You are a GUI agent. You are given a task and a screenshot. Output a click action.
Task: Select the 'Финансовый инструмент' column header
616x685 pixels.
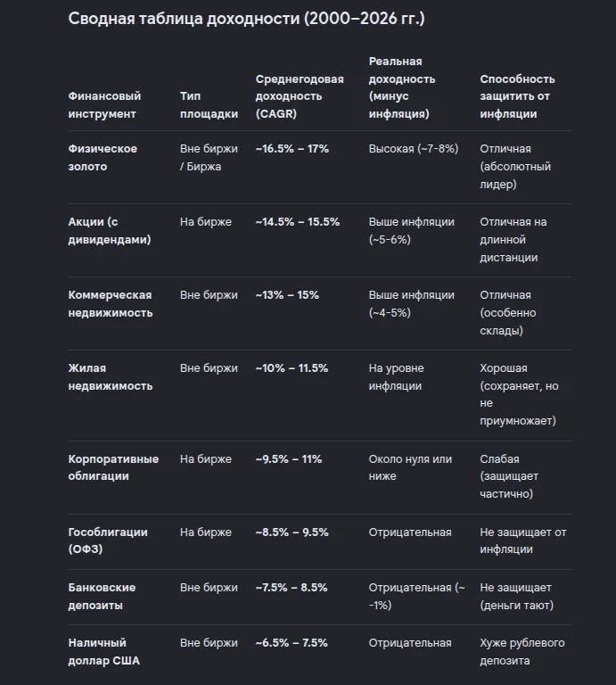104,105
